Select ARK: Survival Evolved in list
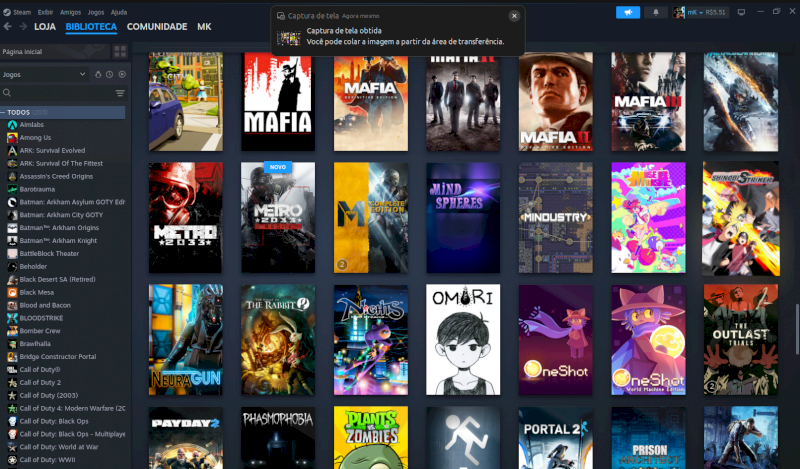Screen dimensions: 800x469 click(x=52, y=151)
